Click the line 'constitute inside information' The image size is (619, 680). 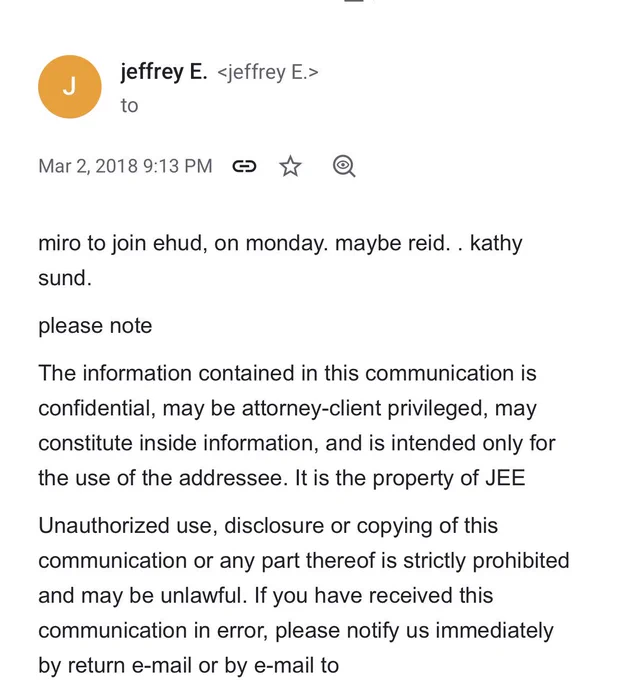coord(297,444)
